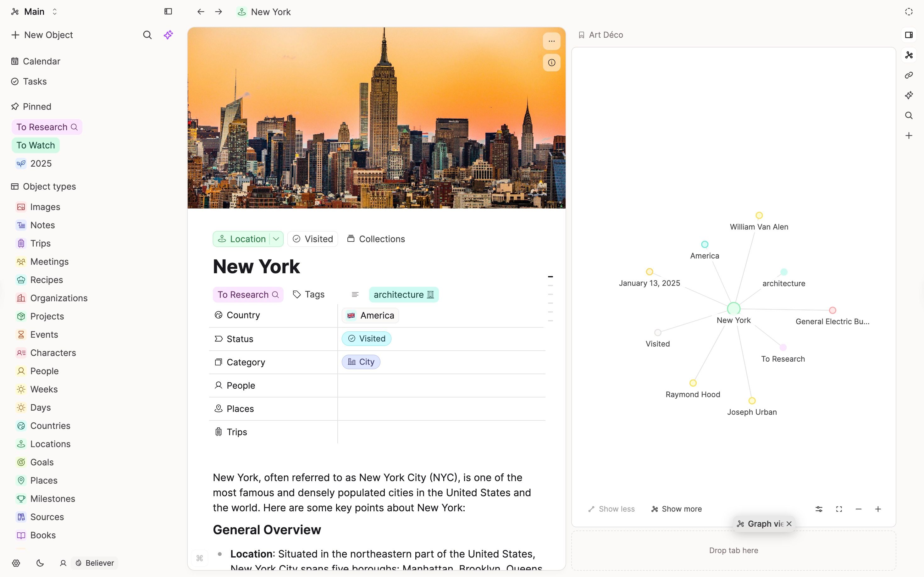The height and width of the screenshot is (577, 924).
Task: Click the info icon on cover image
Action: pos(552,63)
